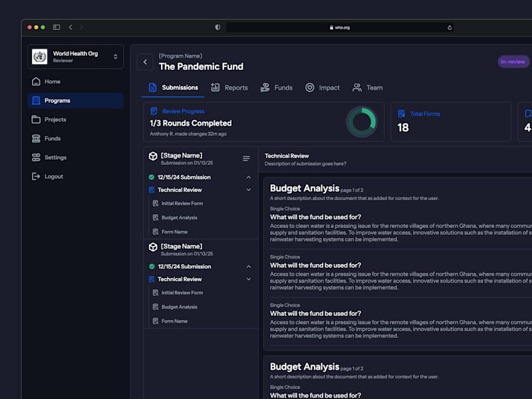The height and width of the screenshot is (399, 532).
Task: Click second Technical Review document icon
Action: tap(152, 279)
